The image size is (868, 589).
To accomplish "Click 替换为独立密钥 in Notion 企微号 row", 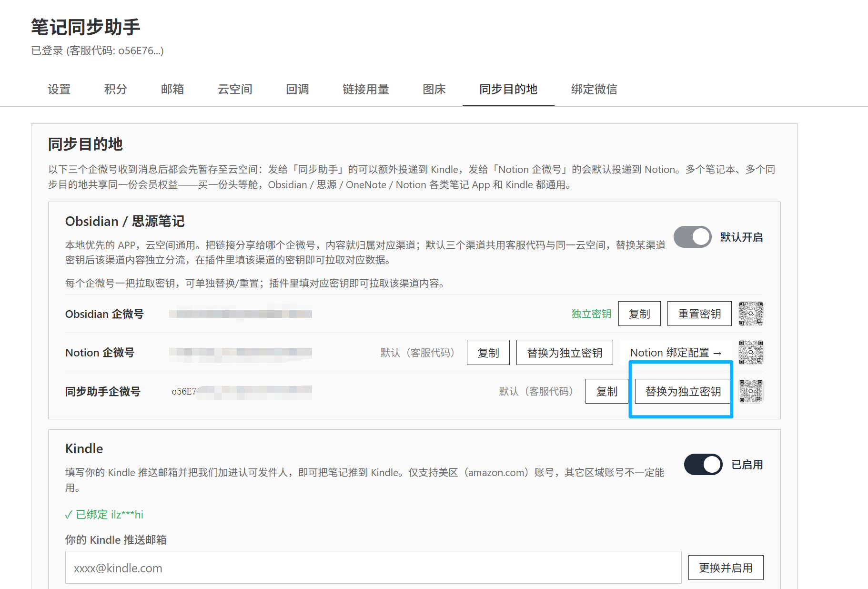I will point(565,353).
